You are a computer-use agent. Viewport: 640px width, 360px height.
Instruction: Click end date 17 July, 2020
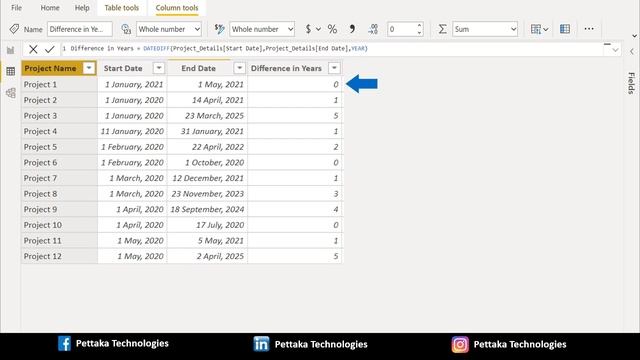[220, 225]
